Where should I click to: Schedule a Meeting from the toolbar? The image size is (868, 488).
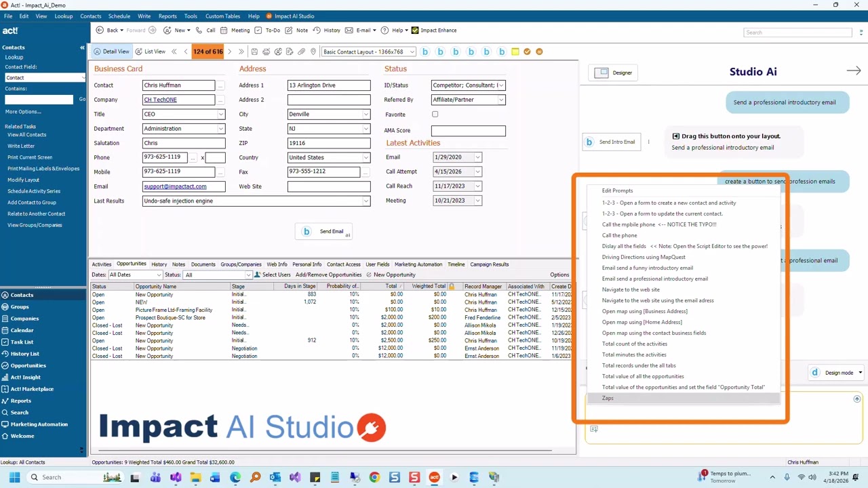235,30
